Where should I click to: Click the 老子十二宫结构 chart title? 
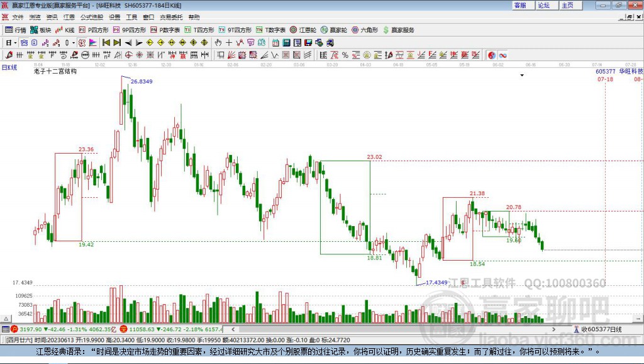coord(55,71)
